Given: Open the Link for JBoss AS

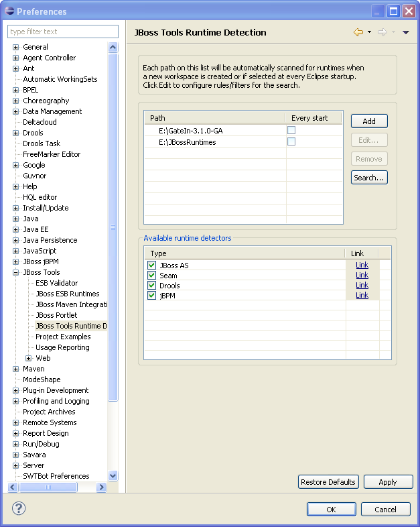Looking at the screenshot, I should pyautogui.click(x=362, y=266).
